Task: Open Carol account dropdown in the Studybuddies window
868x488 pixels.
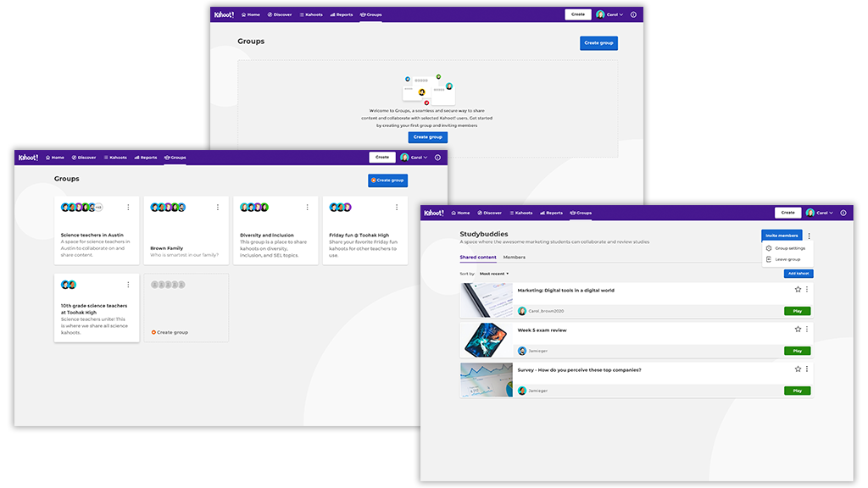Action: pos(820,213)
